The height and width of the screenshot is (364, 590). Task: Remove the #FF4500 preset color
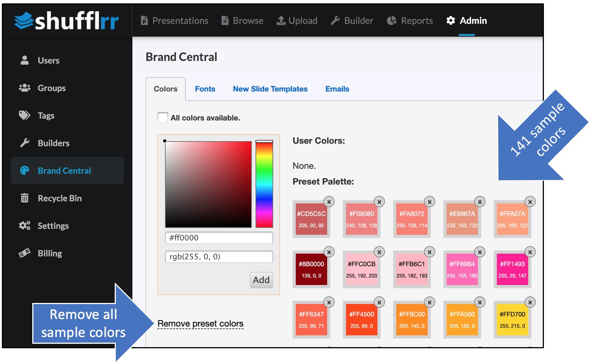click(379, 302)
